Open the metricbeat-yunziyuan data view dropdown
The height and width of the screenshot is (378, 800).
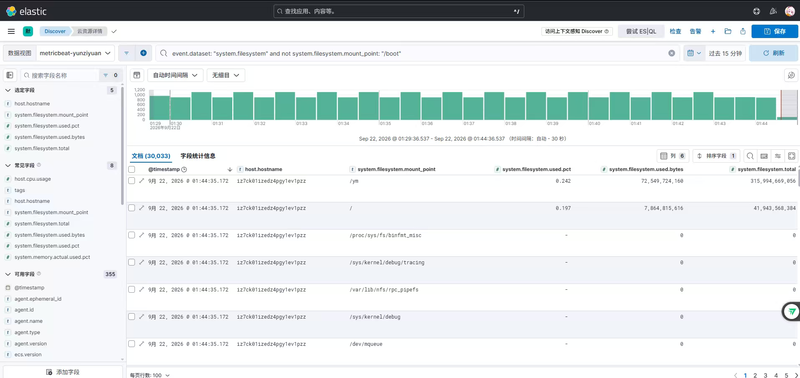pyautogui.click(x=76, y=53)
